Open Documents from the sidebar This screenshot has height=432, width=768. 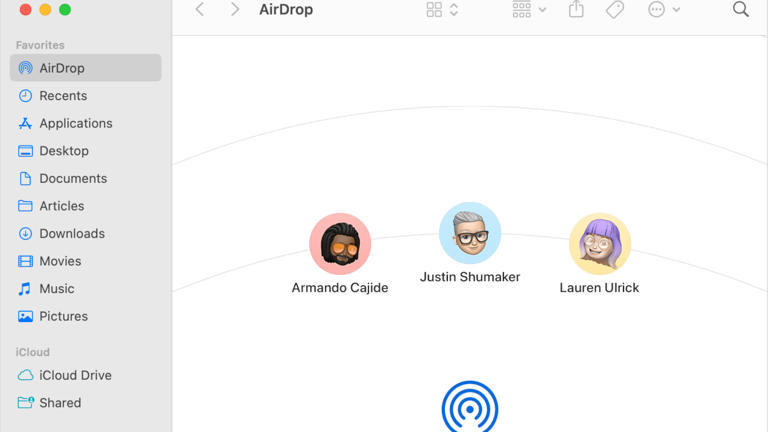coord(85,178)
